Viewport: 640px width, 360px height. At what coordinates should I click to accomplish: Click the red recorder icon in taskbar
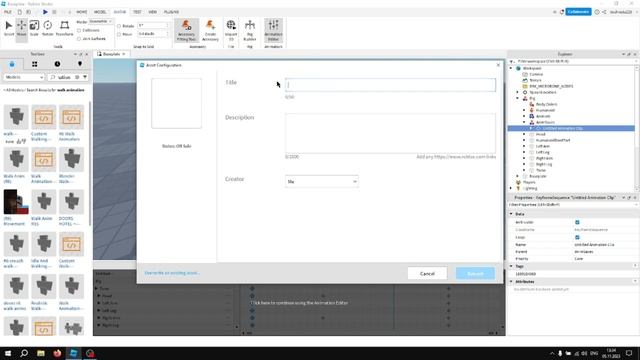click(x=90, y=353)
